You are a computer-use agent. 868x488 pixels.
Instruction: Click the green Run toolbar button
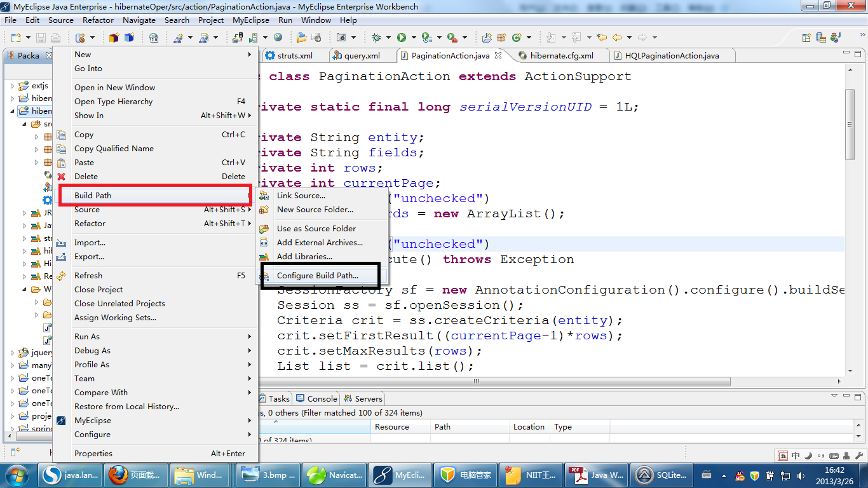tap(402, 37)
